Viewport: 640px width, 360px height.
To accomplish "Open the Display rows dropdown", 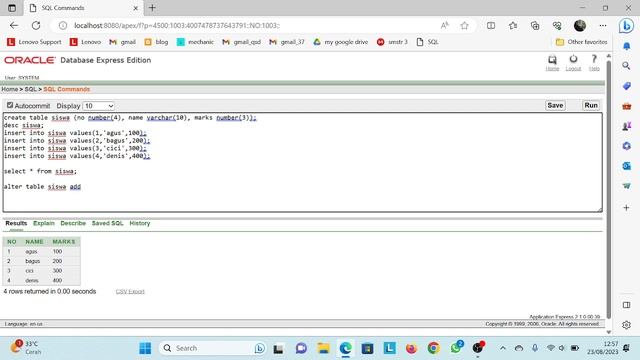I will [x=98, y=106].
